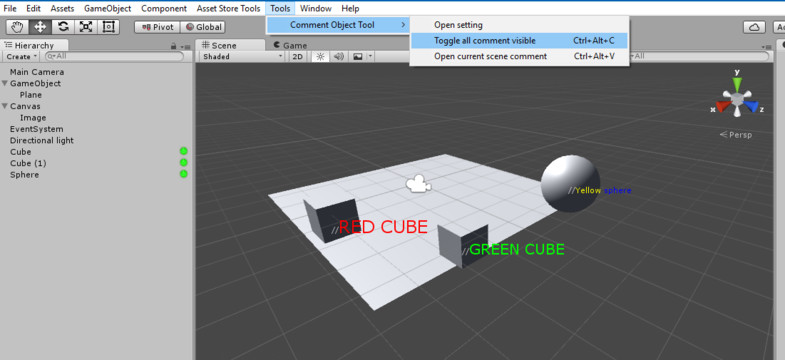Collapse the GameObject tree node
Screen dimensions: 785x360
(x=5, y=84)
